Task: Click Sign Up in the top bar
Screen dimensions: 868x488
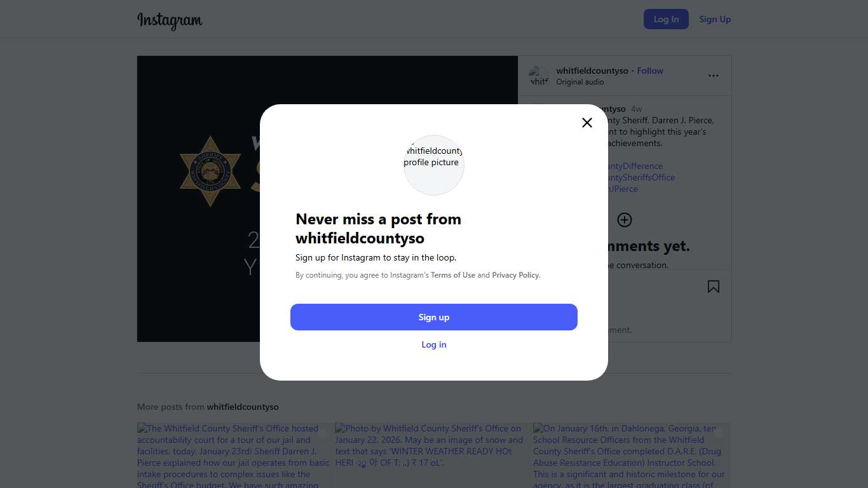Action: click(715, 19)
